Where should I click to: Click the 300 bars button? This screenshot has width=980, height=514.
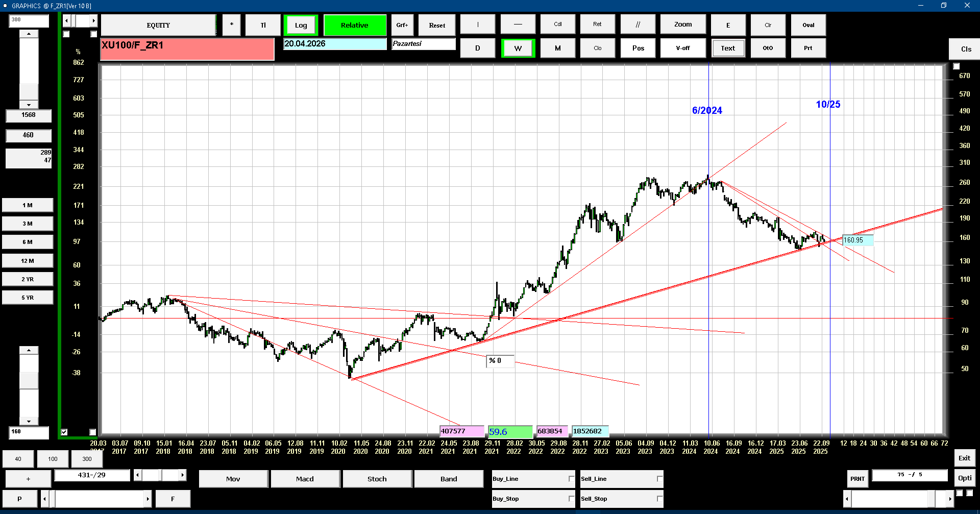pos(87,459)
